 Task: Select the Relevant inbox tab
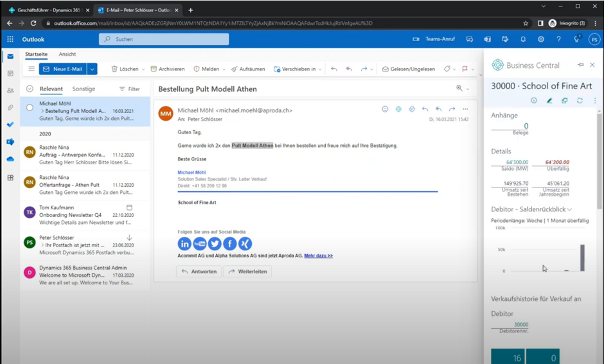coord(51,89)
